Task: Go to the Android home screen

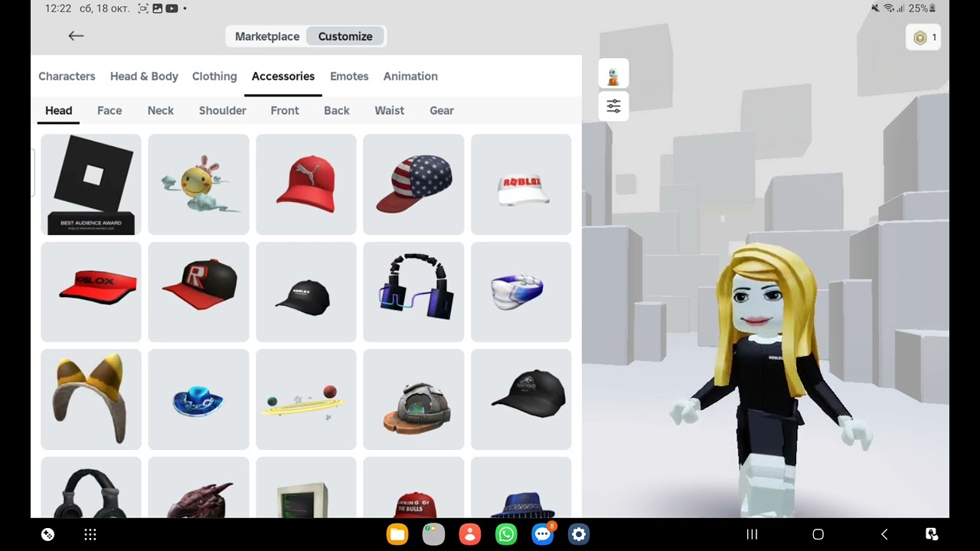Action: 818,535
